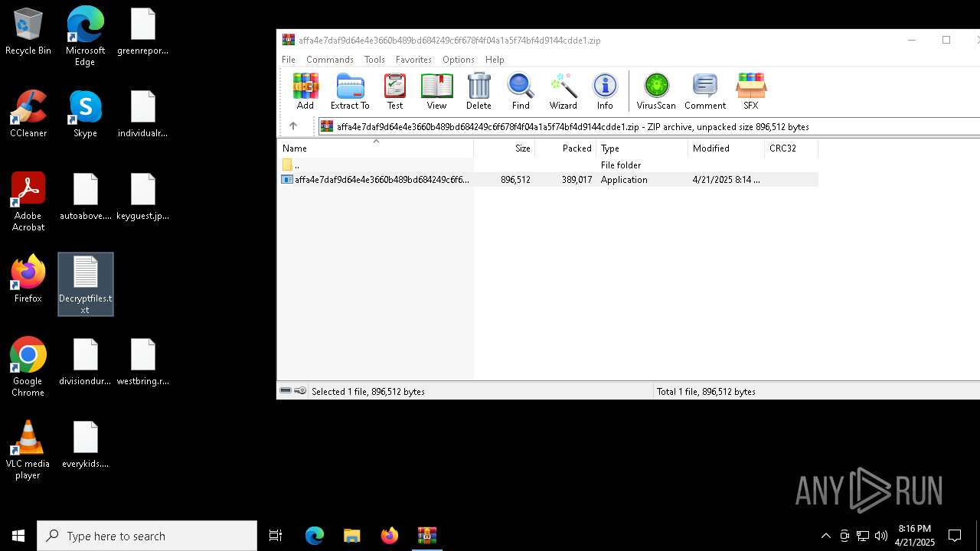
Task: Start VirusScan on the archive
Action: click(656, 92)
